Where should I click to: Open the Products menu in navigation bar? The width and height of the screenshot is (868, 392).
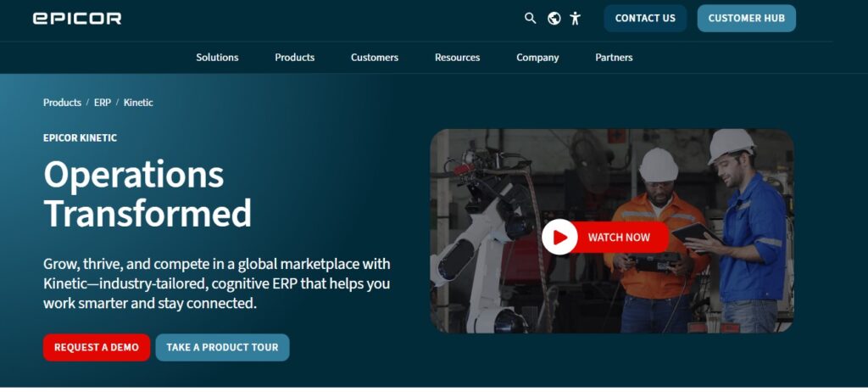tap(294, 58)
